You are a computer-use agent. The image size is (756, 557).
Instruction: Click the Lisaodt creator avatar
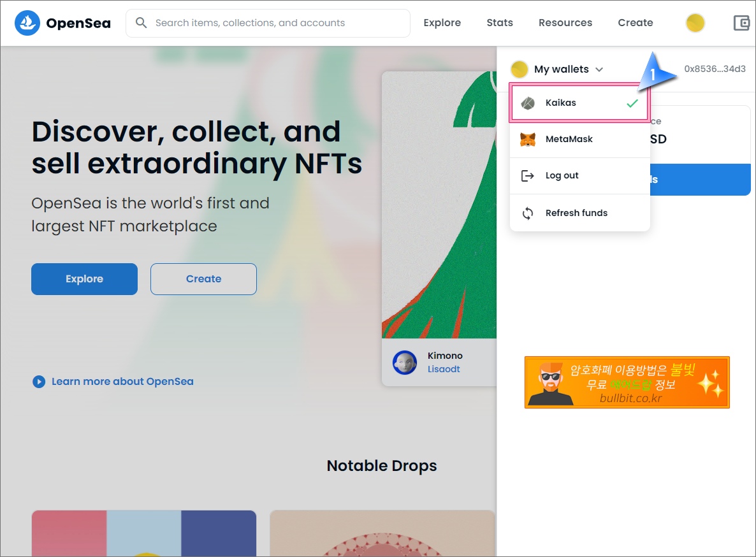pos(405,363)
